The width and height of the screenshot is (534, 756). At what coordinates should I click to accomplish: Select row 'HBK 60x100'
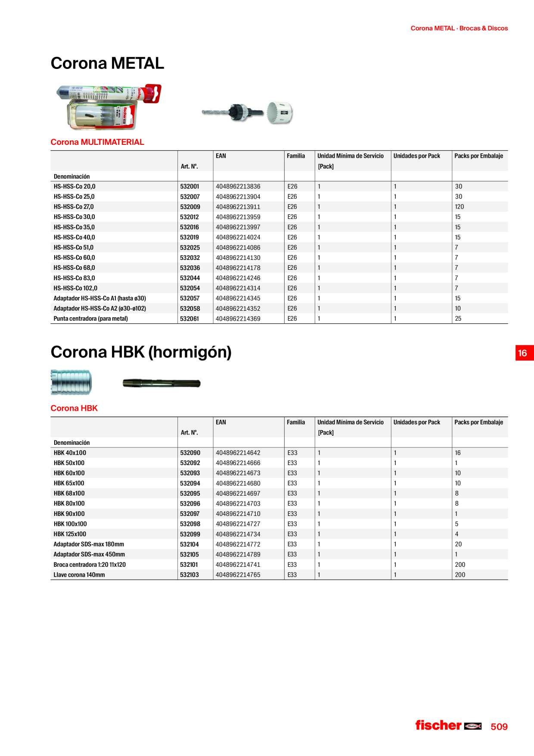point(279,473)
